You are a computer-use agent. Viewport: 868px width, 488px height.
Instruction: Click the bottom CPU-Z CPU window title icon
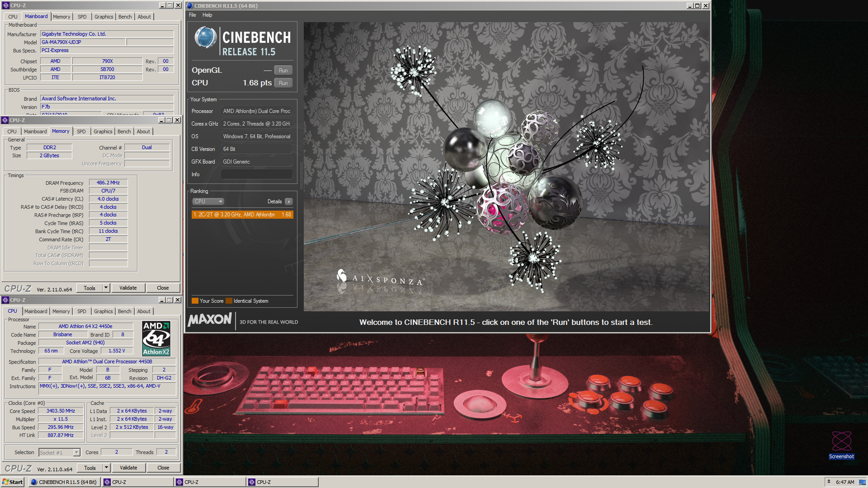coord(5,300)
